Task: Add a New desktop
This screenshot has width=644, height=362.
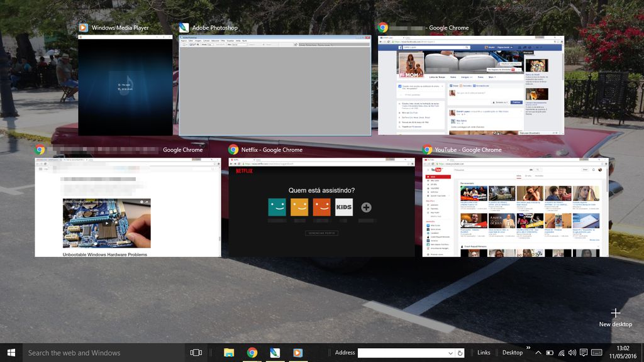Action: coord(615,317)
